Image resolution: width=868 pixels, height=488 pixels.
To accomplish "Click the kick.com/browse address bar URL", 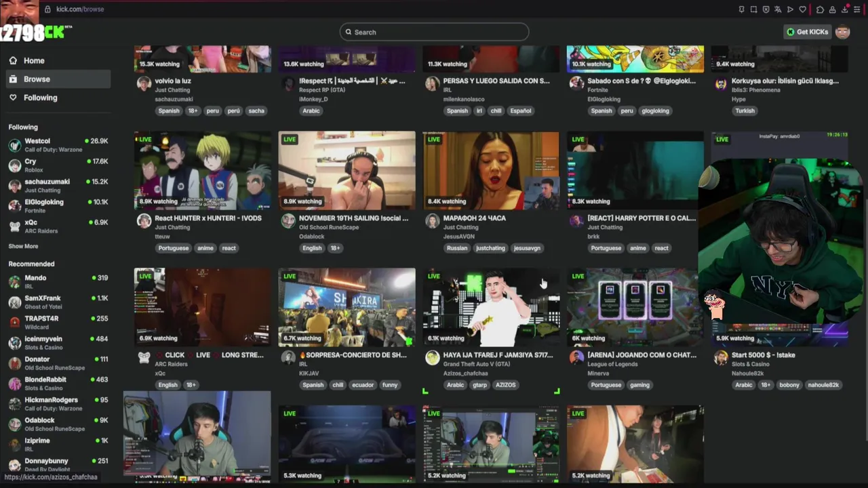I will pos(80,9).
